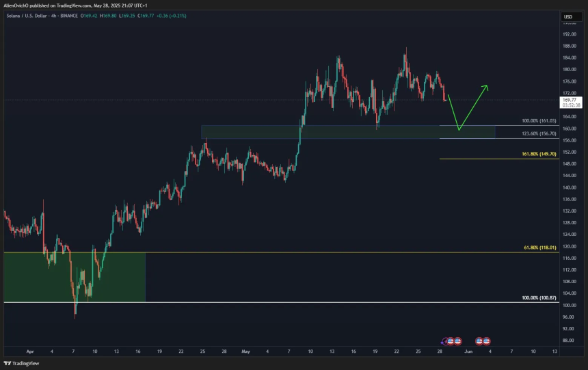This screenshot has width=588, height=370.
Task: Select the 100.00% (161.03) Fibonacci level label
Action: (539, 121)
